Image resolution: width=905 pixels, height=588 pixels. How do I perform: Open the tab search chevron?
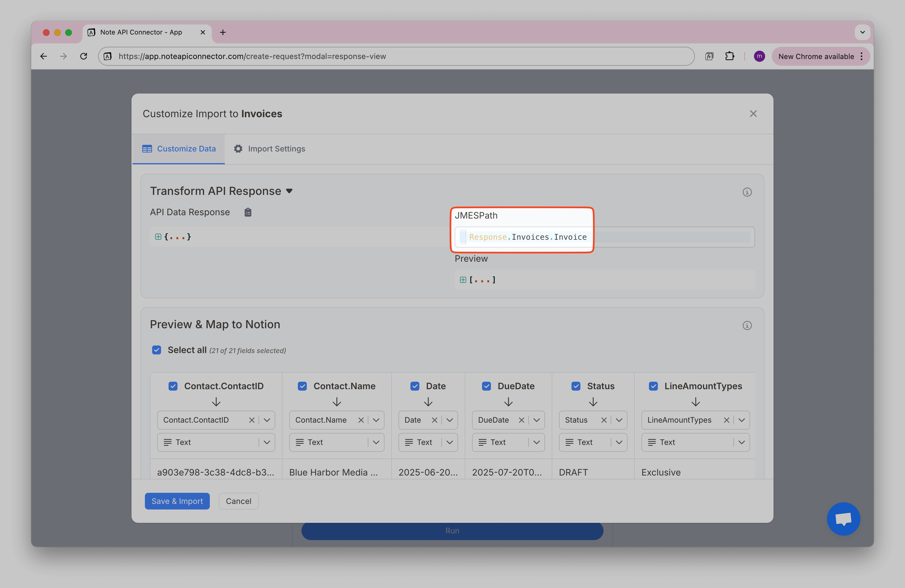tap(862, 32)
